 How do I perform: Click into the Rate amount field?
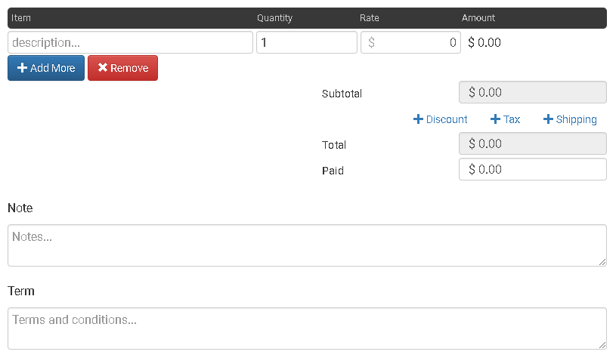pos(419,42)
